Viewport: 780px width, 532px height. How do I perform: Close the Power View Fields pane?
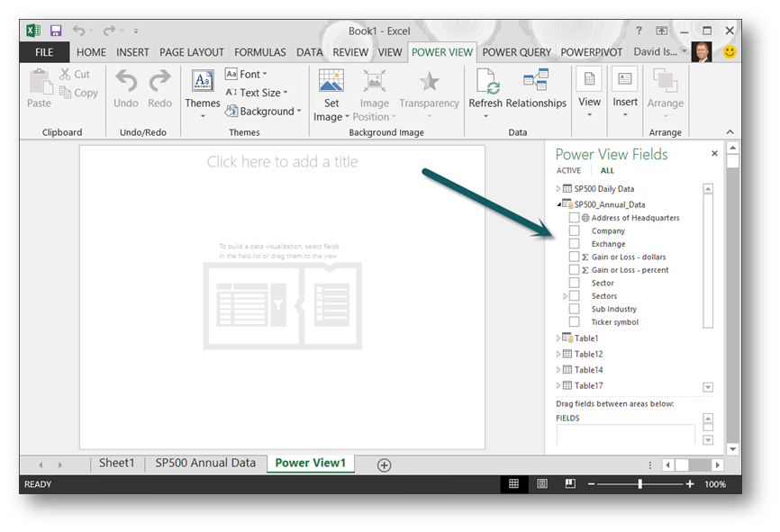(714, 154)
